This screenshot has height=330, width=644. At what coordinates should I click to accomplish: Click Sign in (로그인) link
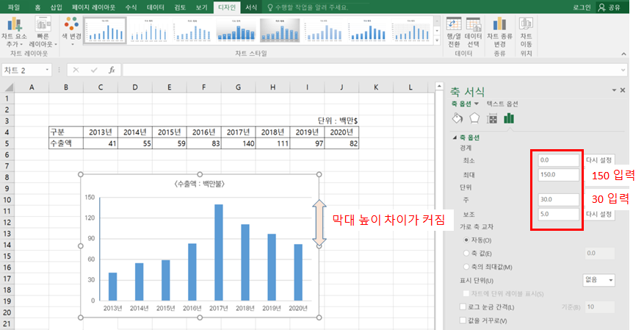[x=582, y=7]
